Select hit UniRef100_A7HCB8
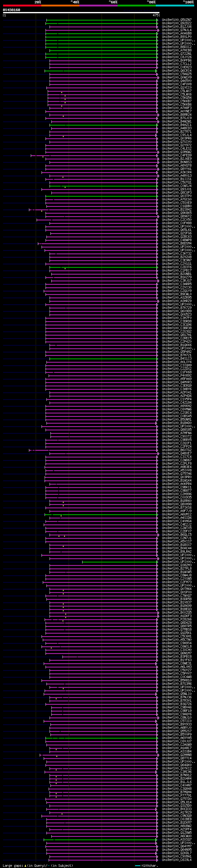197x868 pixels. (x=177, y=50)
